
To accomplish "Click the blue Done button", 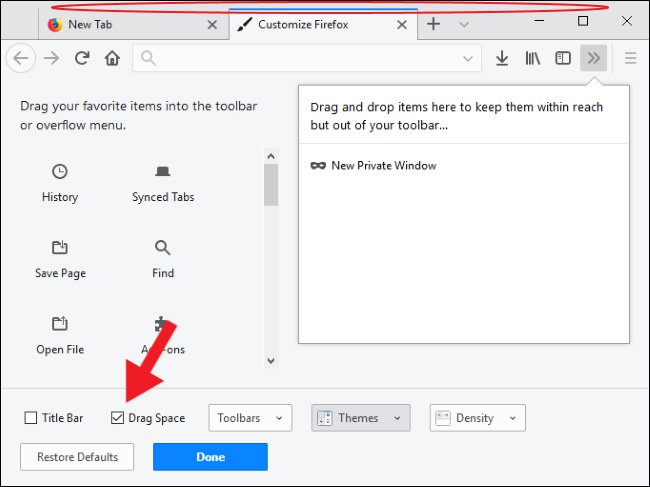I will [210, 457].
